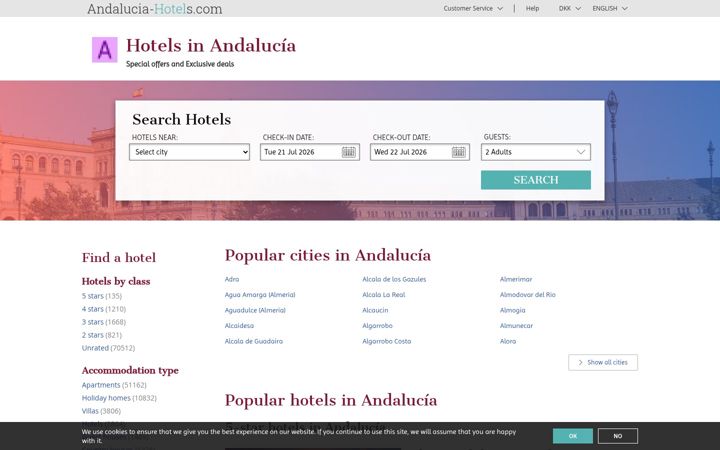720x450 pixels.
Task: Open the Andalucia-Hotels.com home logo
Action: pyautogui.click(x=155, y=9)
